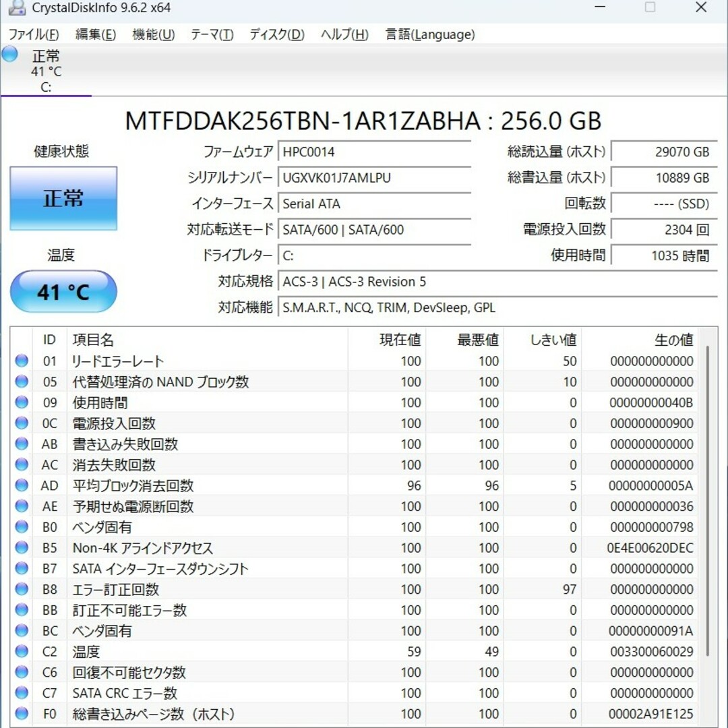
Task: Click power on hours value 1035 時間
Action: tap(664, 256)
